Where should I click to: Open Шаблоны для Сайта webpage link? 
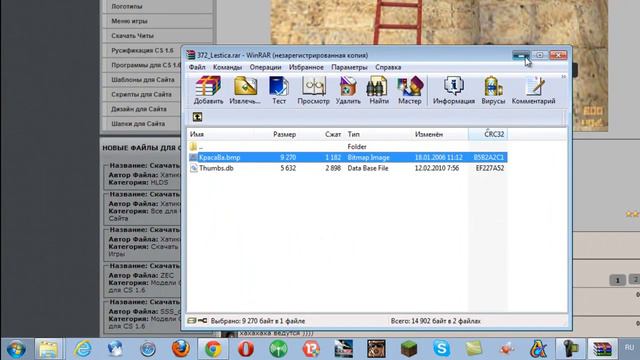point(143,80)
